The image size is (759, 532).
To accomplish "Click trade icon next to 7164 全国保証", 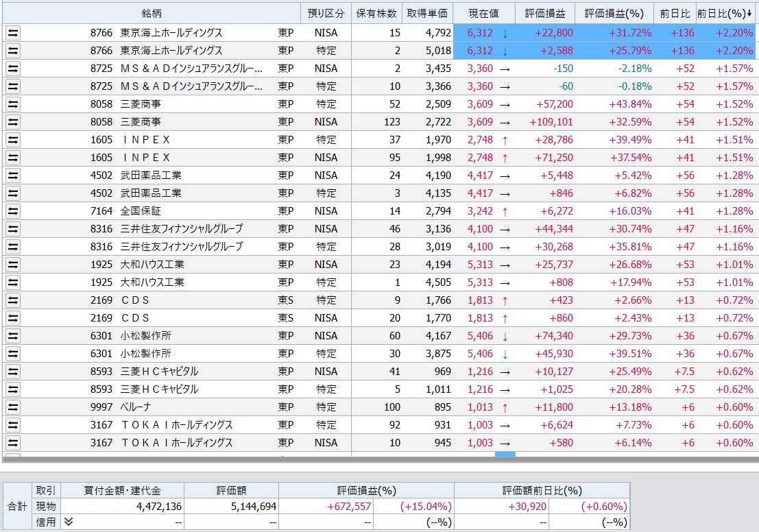I will 13,211.
